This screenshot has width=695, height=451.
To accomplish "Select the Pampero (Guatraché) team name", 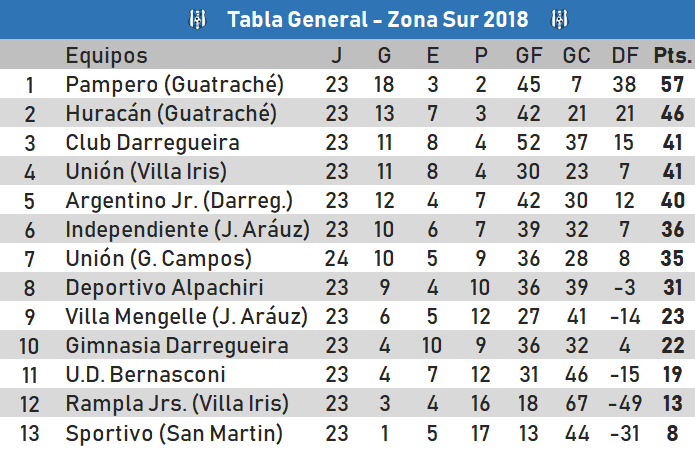I will [175, 84].
